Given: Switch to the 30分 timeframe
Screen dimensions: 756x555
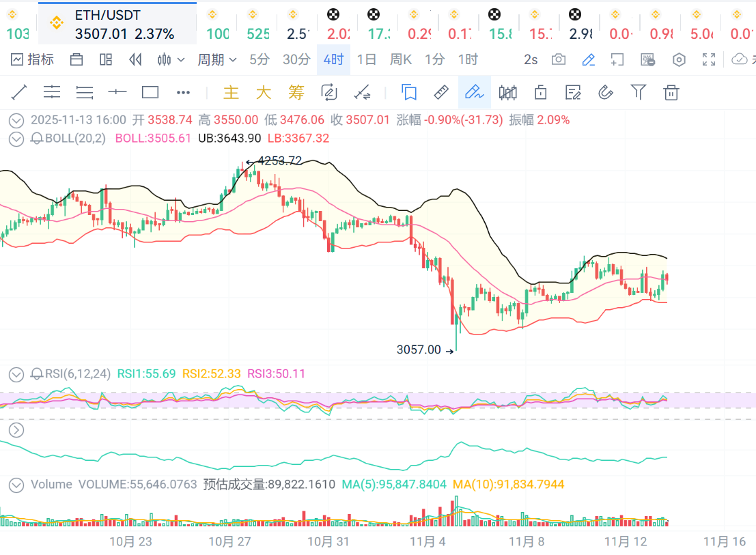Looking at the screenshot, I should pos(296,59).
